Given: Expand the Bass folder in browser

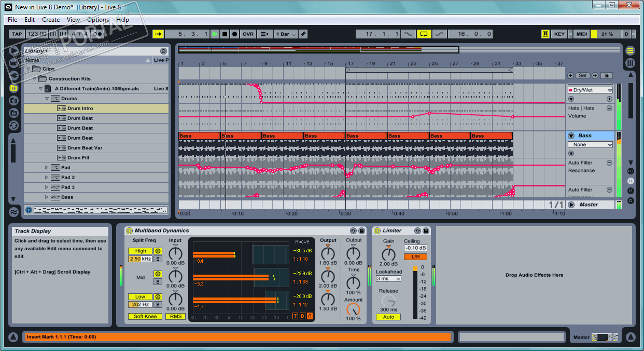Looking at the screenshot, I should click(47, 197).
